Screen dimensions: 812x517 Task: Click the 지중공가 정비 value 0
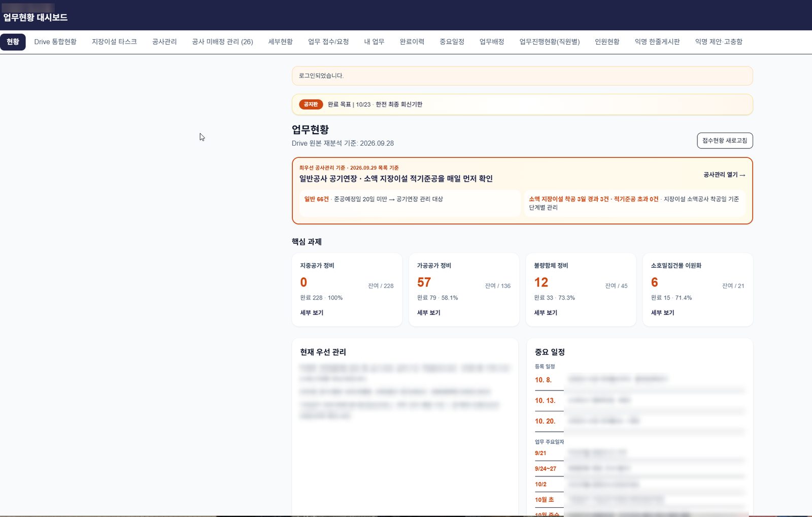pos(303,282)
